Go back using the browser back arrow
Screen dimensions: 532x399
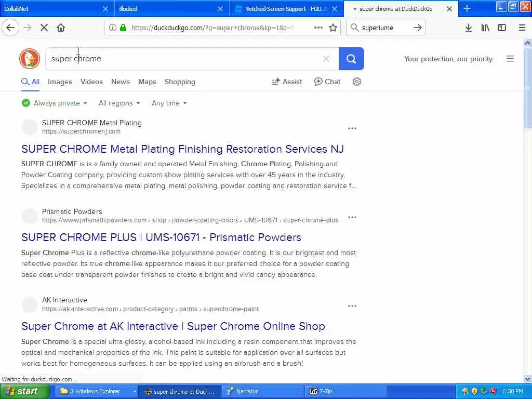(x=10, y=28)
